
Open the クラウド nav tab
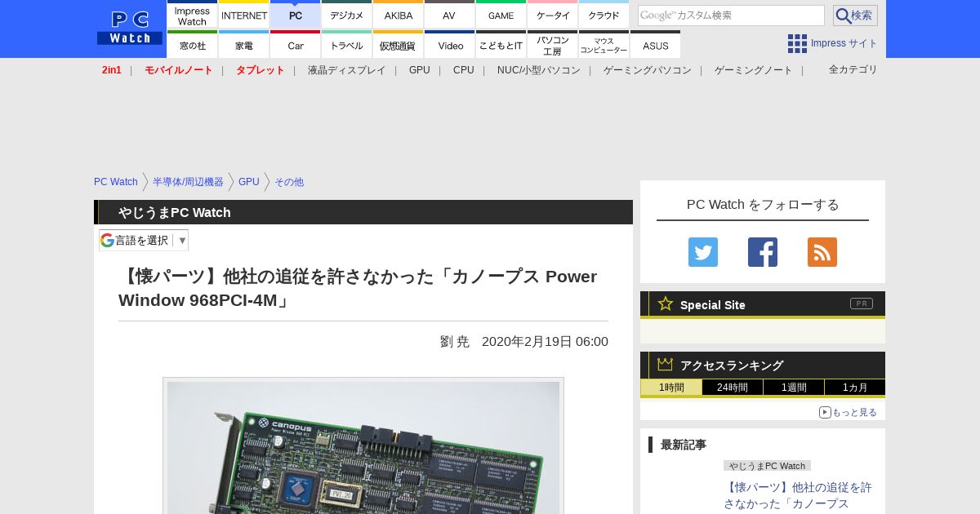[x=604, y=15]
